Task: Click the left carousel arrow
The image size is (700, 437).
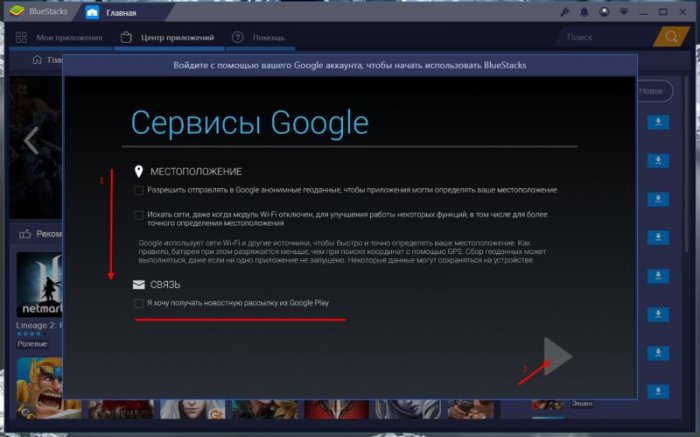Action: click(31, 141)
